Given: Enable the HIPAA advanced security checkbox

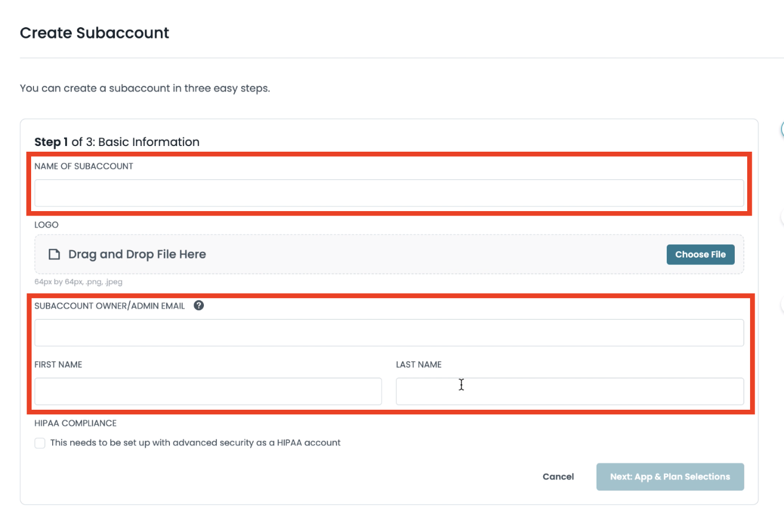Looking at the screenshot, I should pos(40,443).
